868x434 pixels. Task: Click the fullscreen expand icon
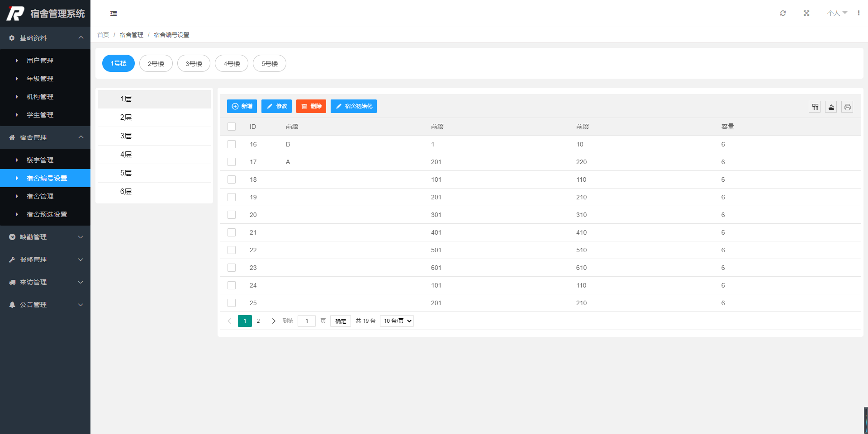pos(806,13)
